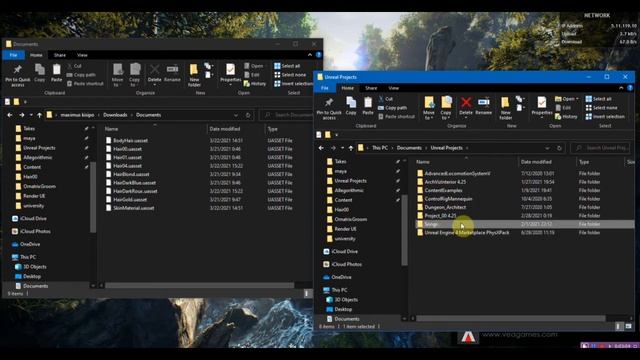The image size is (640, 360).
Task: Click Documents breadcrumb in Unreal Projects address bar
Action: [409, 148]
